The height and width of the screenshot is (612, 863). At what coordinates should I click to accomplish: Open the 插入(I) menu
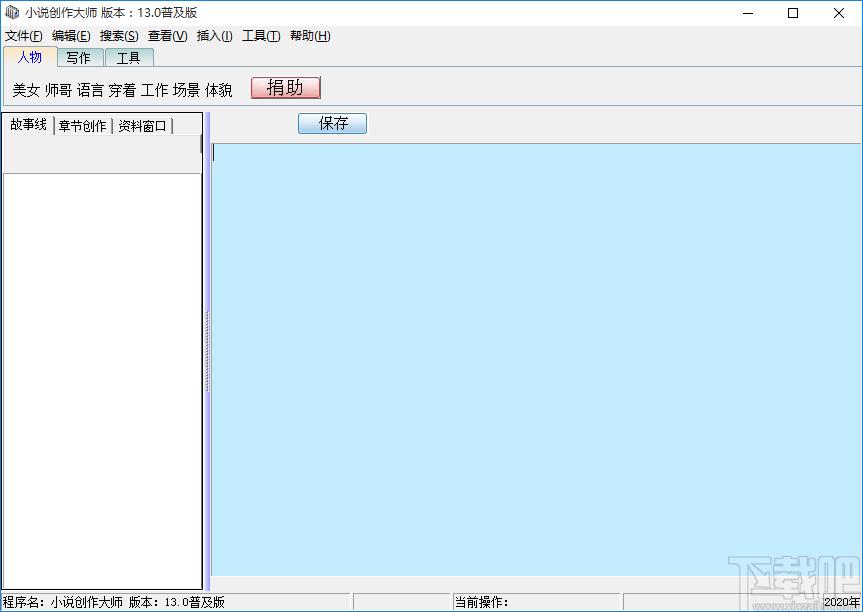[x=214, y=36]
